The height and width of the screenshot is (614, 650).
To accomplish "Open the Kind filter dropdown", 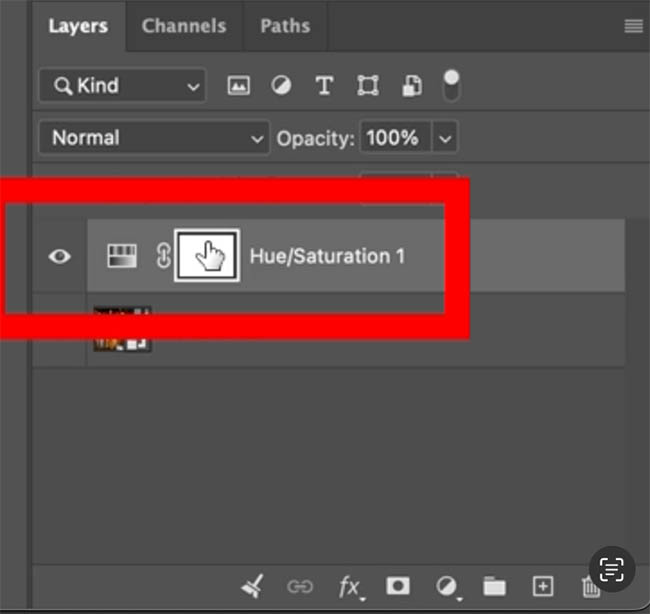I will click(123, 85).
